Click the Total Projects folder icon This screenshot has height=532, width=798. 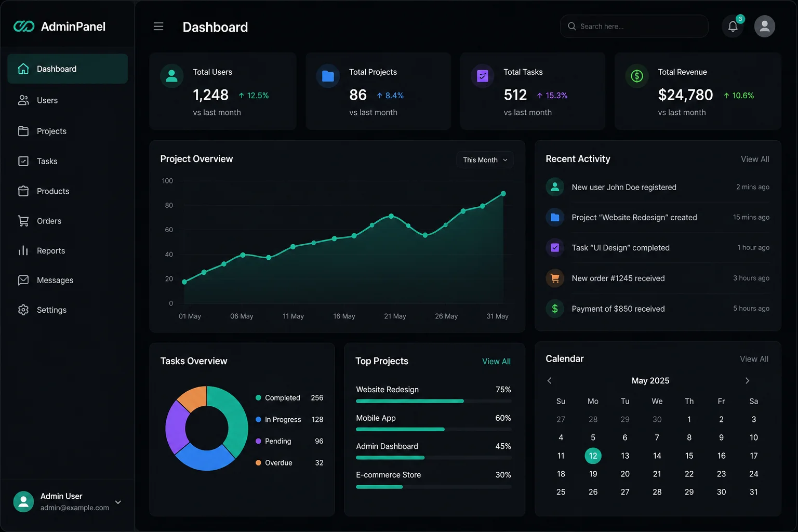[328, 76]
